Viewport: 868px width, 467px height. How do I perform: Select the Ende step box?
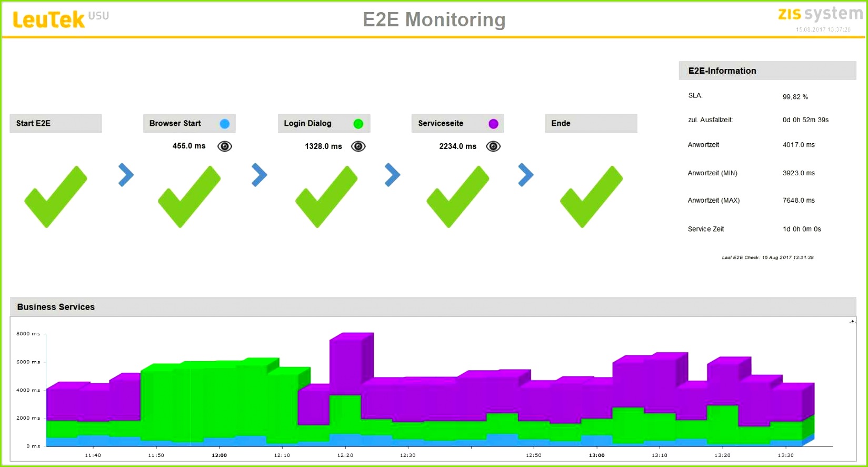tap(591, 123)
